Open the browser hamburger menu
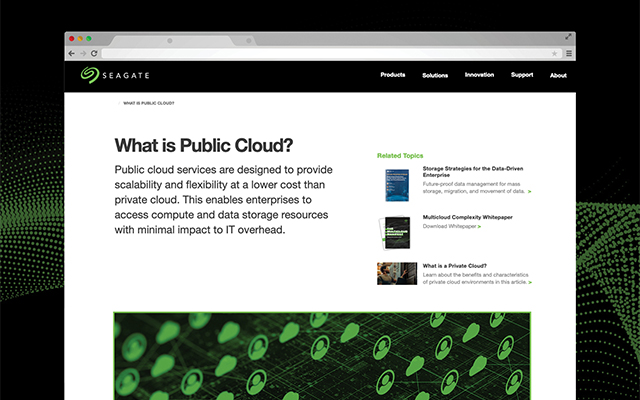This screenshot has height=400, width=640. (569, 53)
